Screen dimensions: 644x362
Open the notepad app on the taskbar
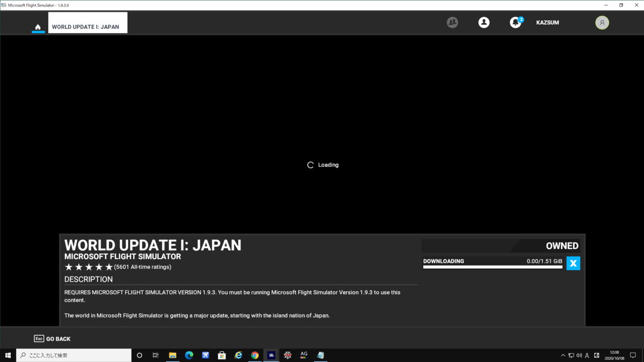coord(320,355)
